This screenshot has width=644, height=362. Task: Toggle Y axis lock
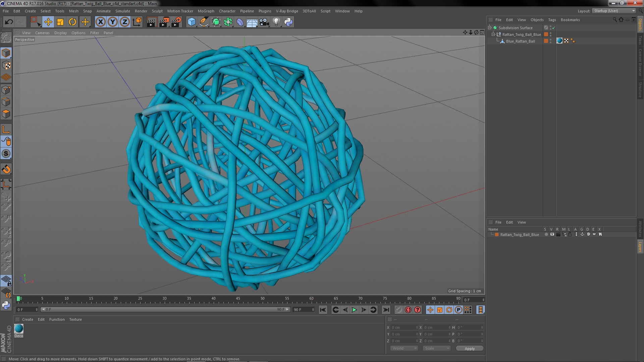(x=113, y=22)
